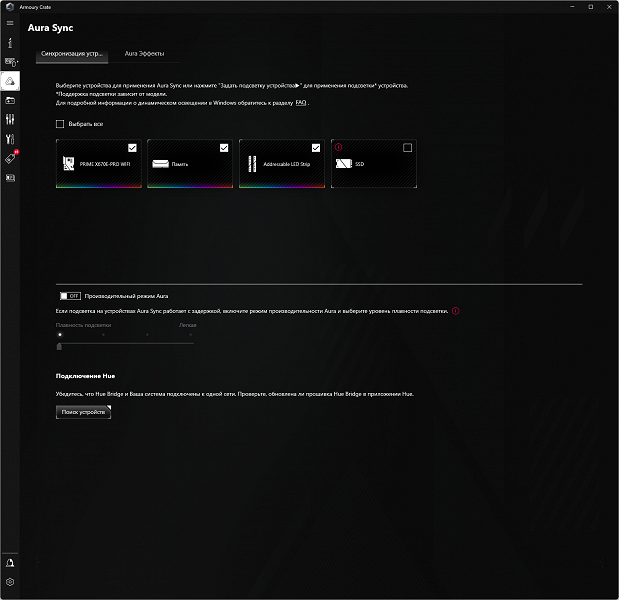The width and height of the screenshot is (619, 600).
Task: Open the Game Library sidebar icon
Action: tap(10, 101)
